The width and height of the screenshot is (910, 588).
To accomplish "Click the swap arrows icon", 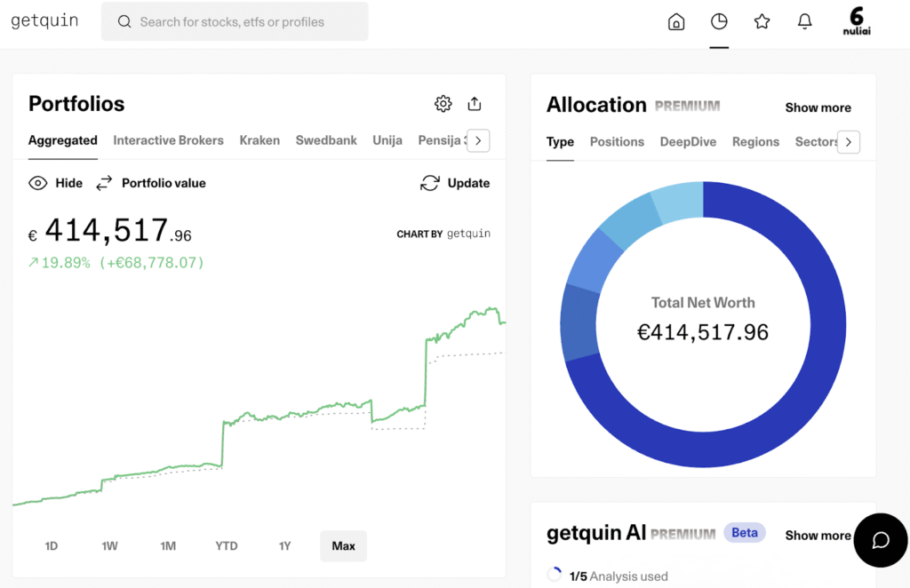I will 105,183.
